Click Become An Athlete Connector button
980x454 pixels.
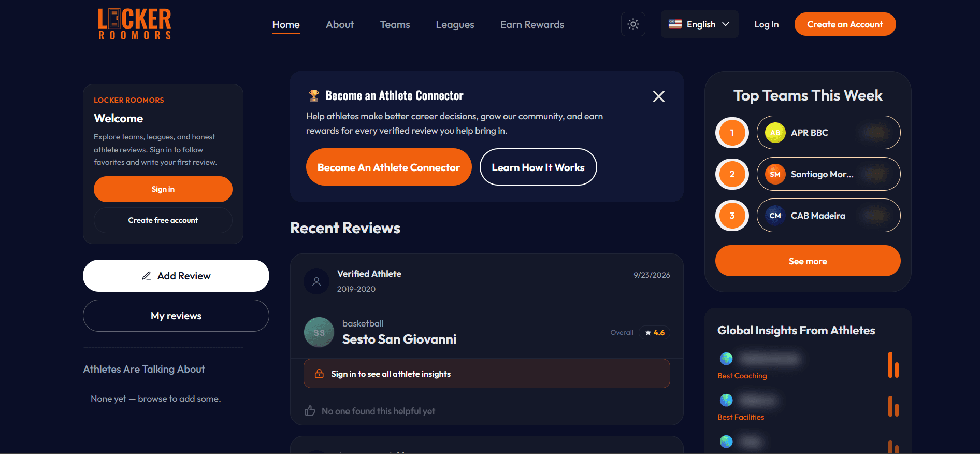click(388, 167)
